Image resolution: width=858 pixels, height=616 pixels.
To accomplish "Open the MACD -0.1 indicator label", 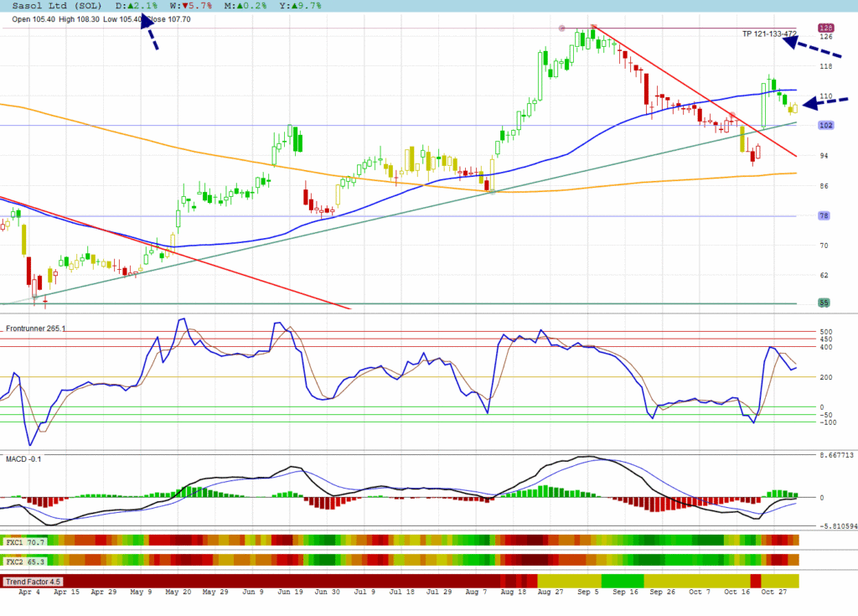I will tap(23, 458).
